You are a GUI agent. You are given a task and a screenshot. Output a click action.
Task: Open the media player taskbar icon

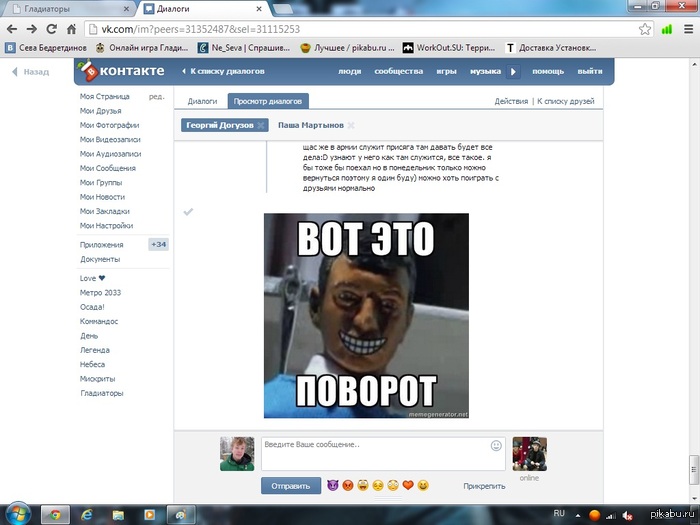[x=149, y=515]
